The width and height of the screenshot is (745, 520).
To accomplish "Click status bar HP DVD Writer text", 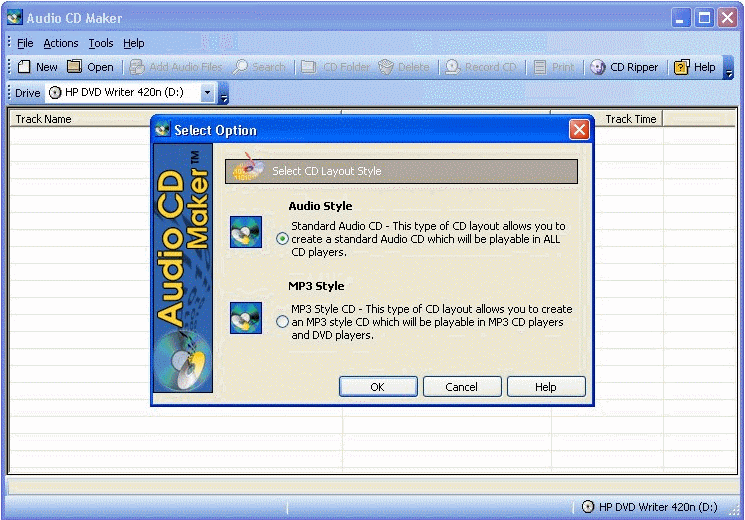I will click(658, 507).
